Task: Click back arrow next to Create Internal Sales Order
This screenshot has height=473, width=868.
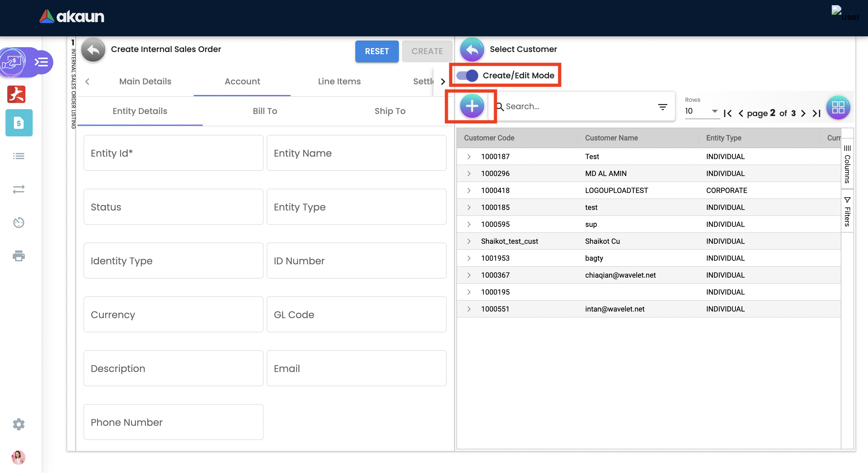Action: (x=93, y=50)
